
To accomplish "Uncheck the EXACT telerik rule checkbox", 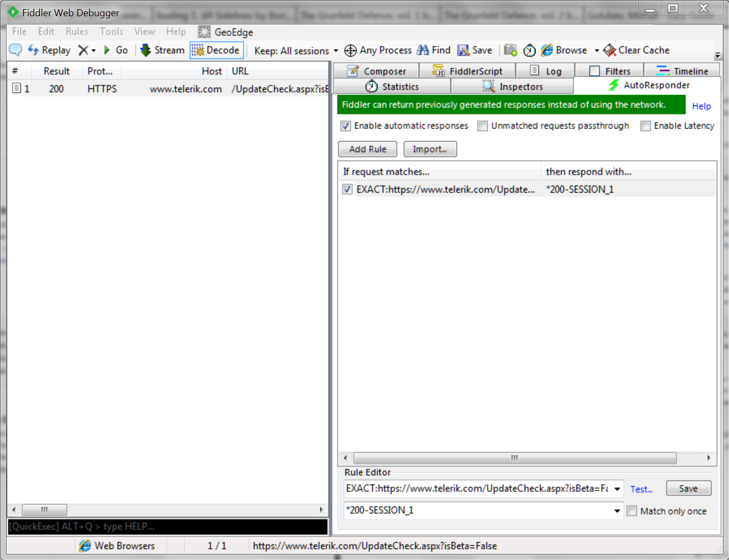I will coord(347,189).
